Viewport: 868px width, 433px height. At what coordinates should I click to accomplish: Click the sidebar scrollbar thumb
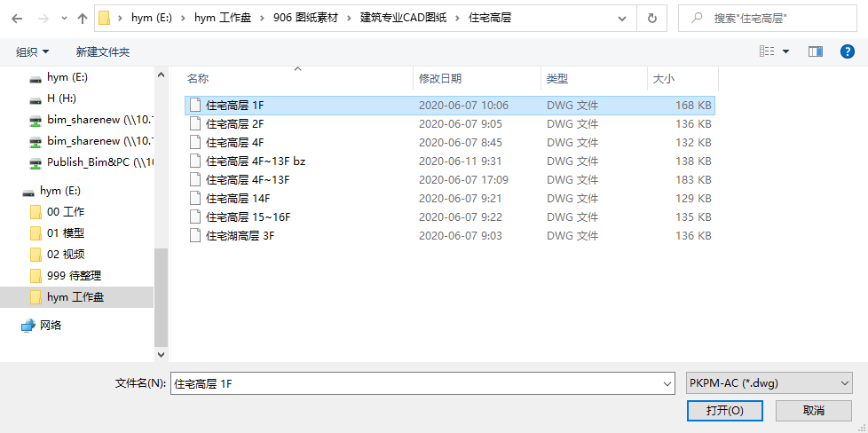click(x=162, y=296)
